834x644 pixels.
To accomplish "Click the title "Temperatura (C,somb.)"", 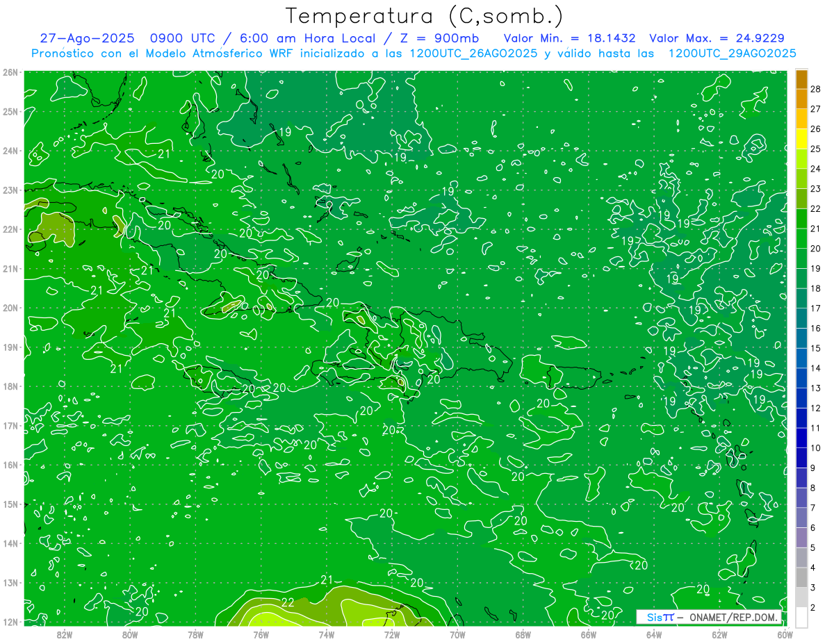I will click(424, 16).
